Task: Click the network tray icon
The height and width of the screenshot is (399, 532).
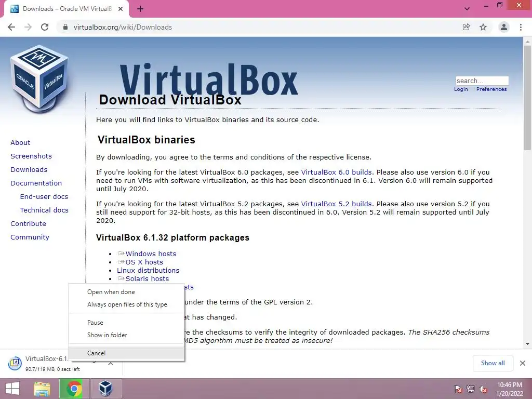Action: point(471,389)
